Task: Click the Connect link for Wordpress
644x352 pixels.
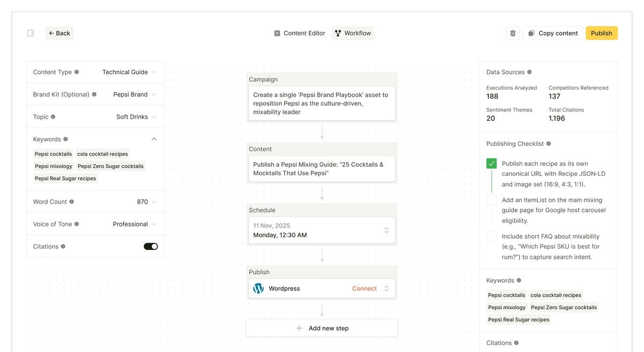Action: coord(364,289)
